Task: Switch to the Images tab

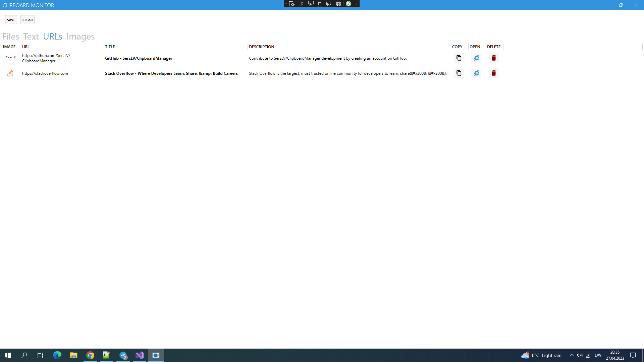Action: tap(80, 36)
